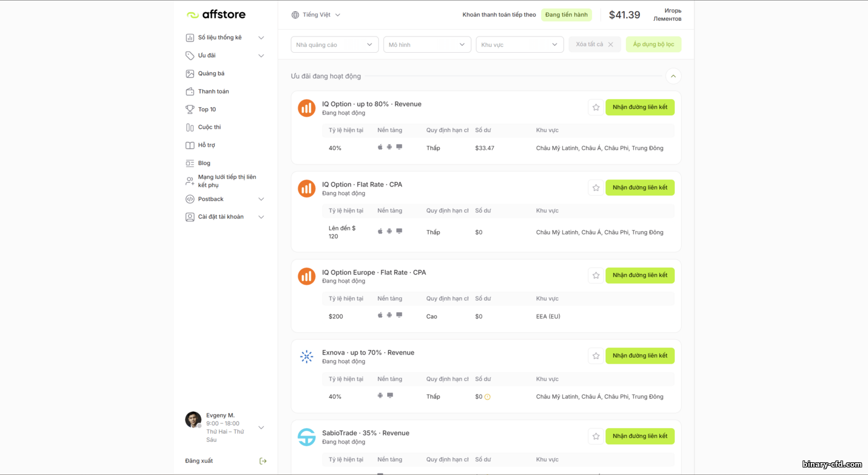Go to Quảng bá page
The height and width of the screenshot is (475, 868).
[211, 74]
